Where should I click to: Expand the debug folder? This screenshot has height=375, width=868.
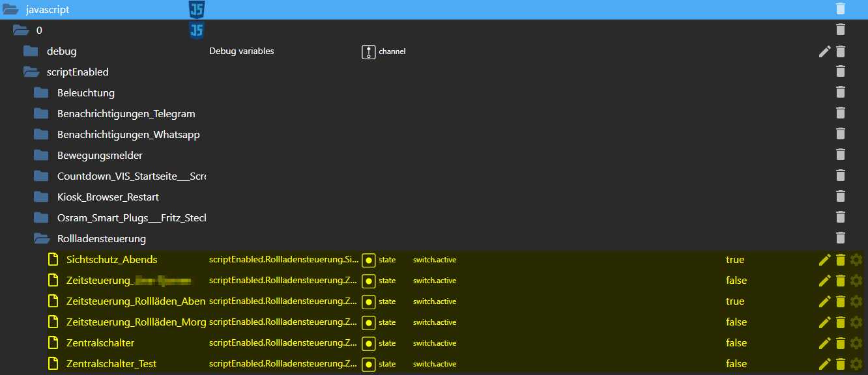(31, 51)
